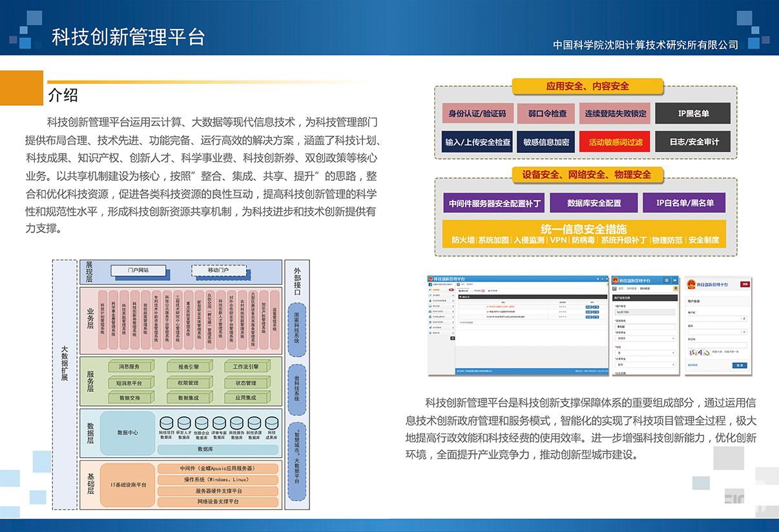Click the 科技成果库 cylinder icon
This screenshot has height=532, width=779.
271,423
